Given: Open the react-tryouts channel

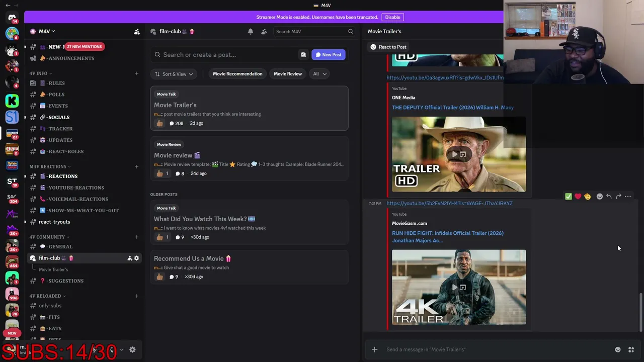Looking at the screenshot, I should point(84,222).
